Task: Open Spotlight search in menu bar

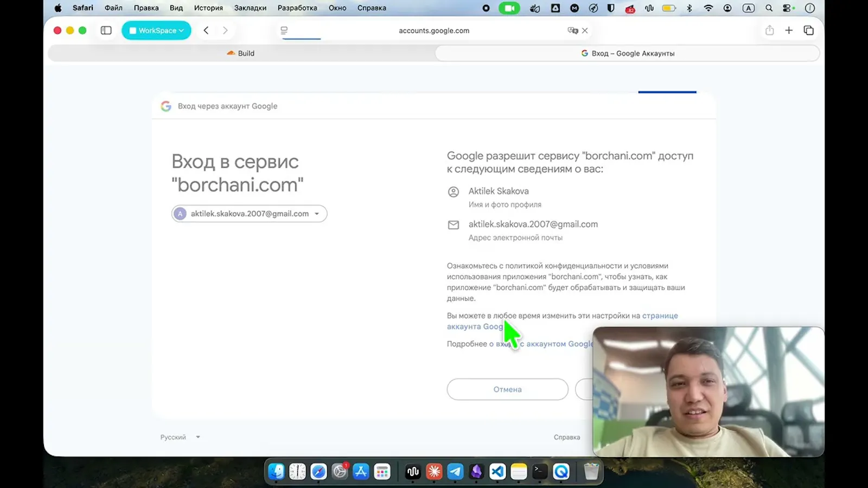Action: pyautogui.click(x=769, y=8)
